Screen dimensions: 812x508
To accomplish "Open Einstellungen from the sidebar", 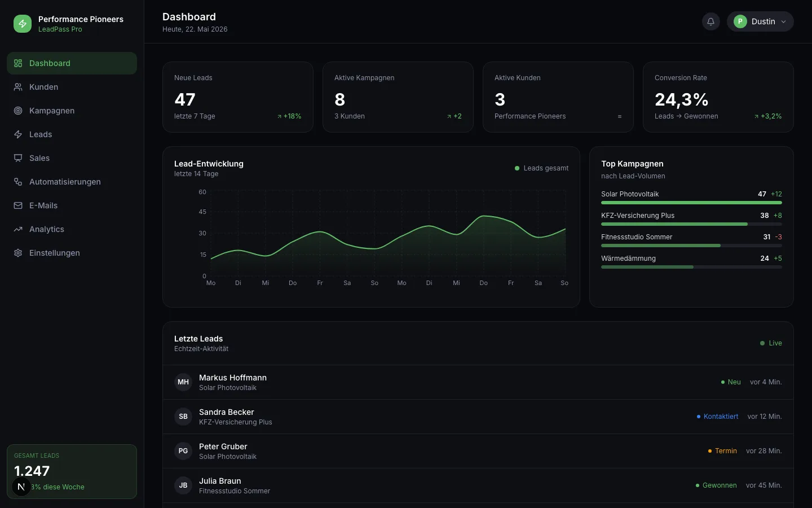I will 72,253.
